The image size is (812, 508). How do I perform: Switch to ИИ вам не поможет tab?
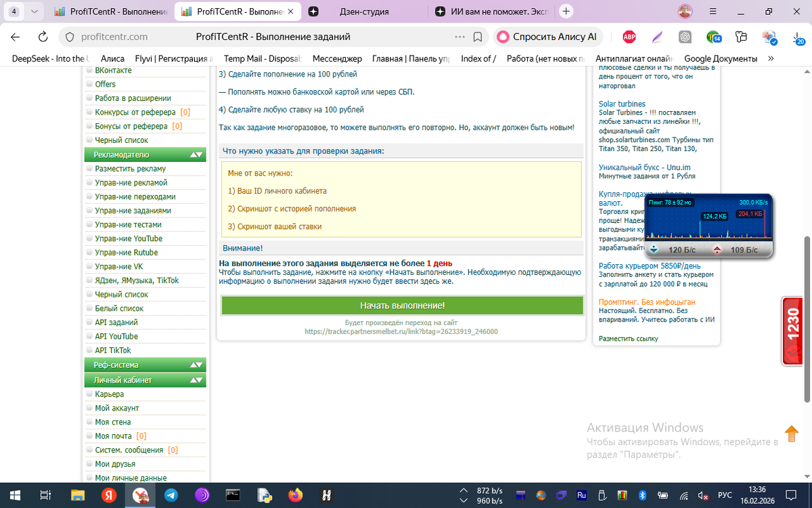point(493,12)
